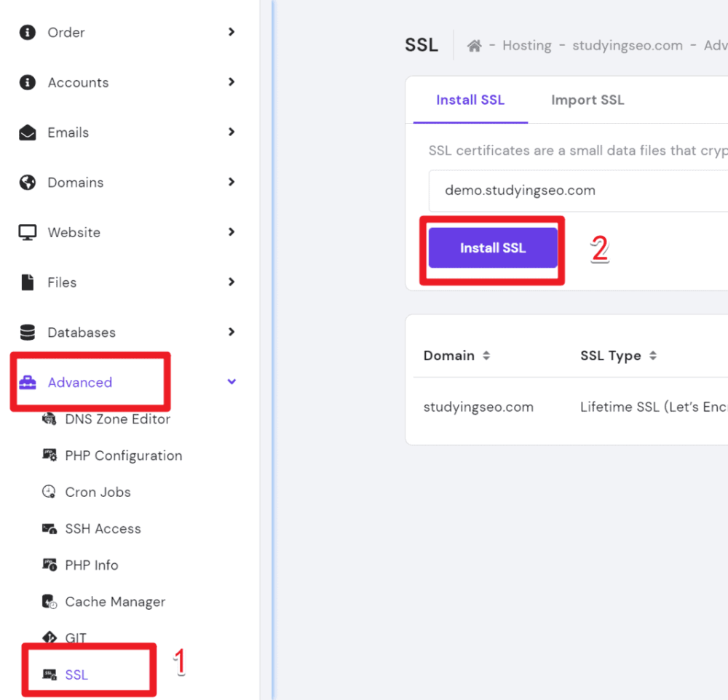Click the Cron Jobs clock icon

pyautogui.click(x=50, y=492)
